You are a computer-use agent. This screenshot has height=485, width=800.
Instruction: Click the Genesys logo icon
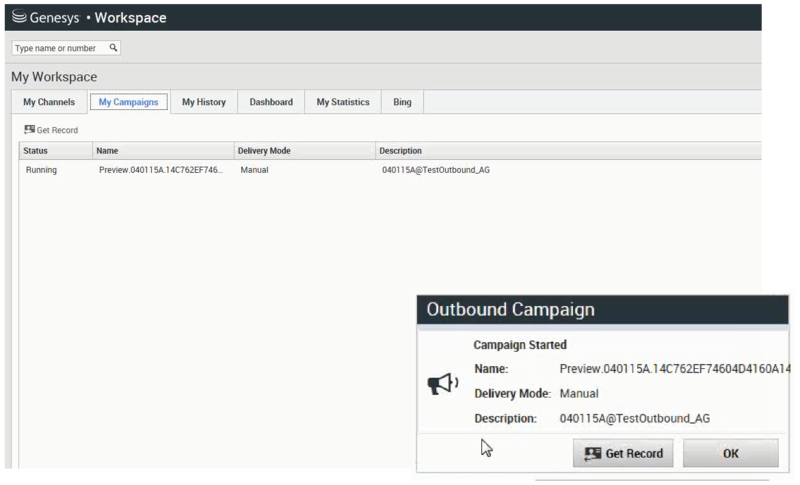tap(19, 16)
